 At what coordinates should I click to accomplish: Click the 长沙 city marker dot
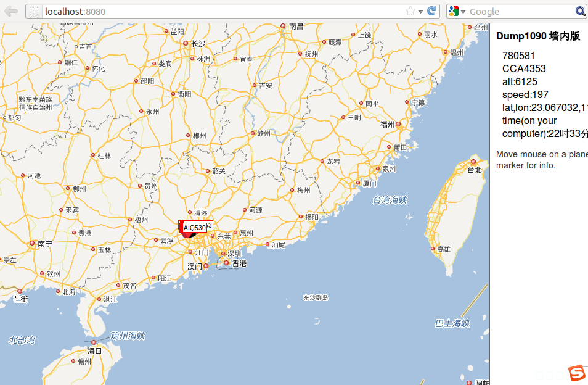pos(186,44)
